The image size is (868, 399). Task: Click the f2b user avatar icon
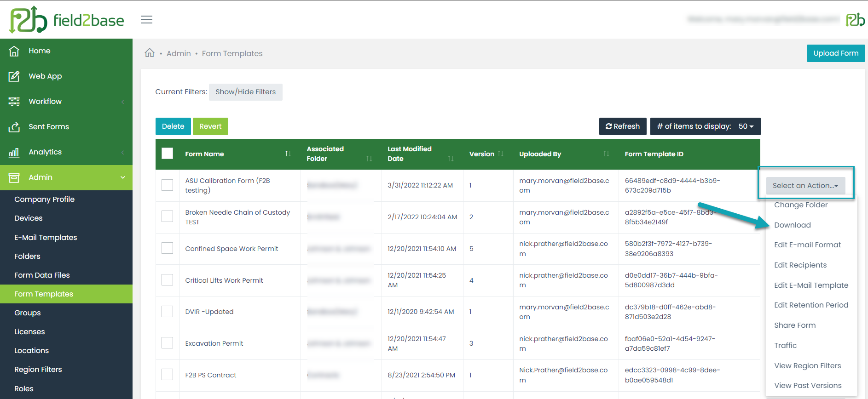[x=855, y=20]
